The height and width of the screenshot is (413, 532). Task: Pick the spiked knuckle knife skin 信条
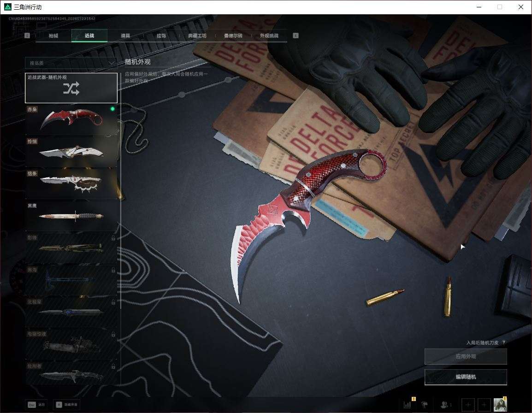click(71, 183)
